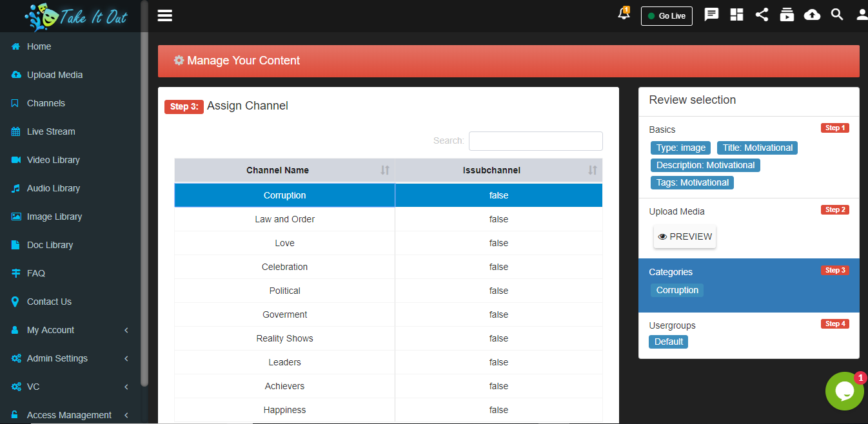Click the false cell in the Love row

click(x=498, y=243)
